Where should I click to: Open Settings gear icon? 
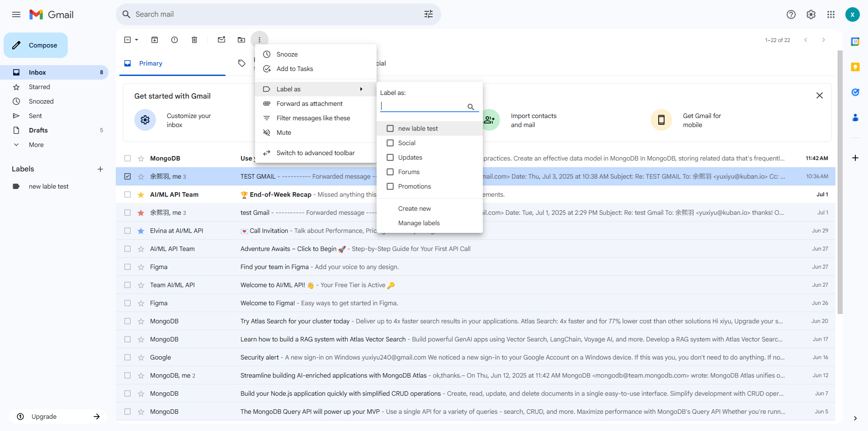(x=811, y=14)
